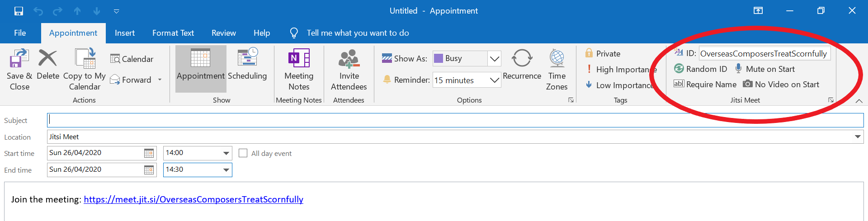Mark appointment as Private
The image size is (868, 221).
click(603, 53)
